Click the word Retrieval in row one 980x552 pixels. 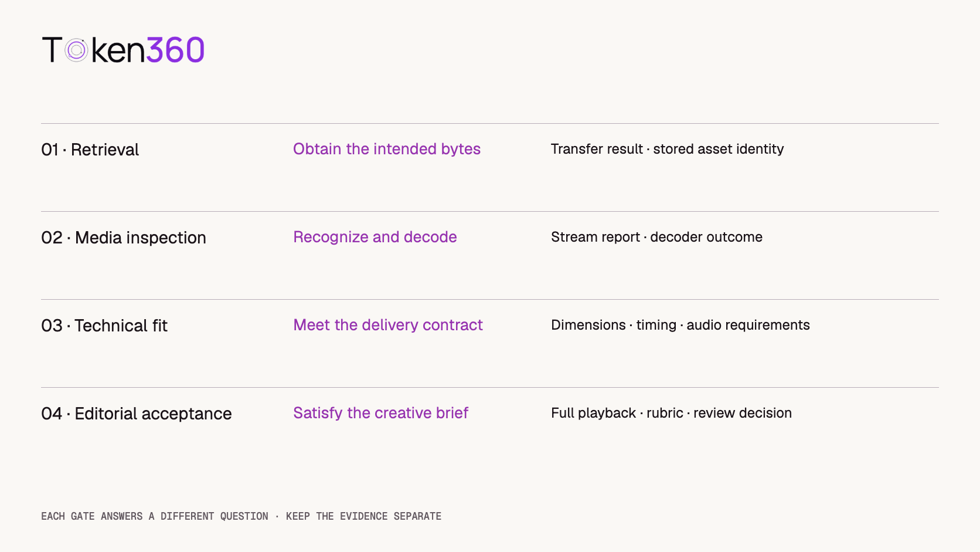point(105,150)
